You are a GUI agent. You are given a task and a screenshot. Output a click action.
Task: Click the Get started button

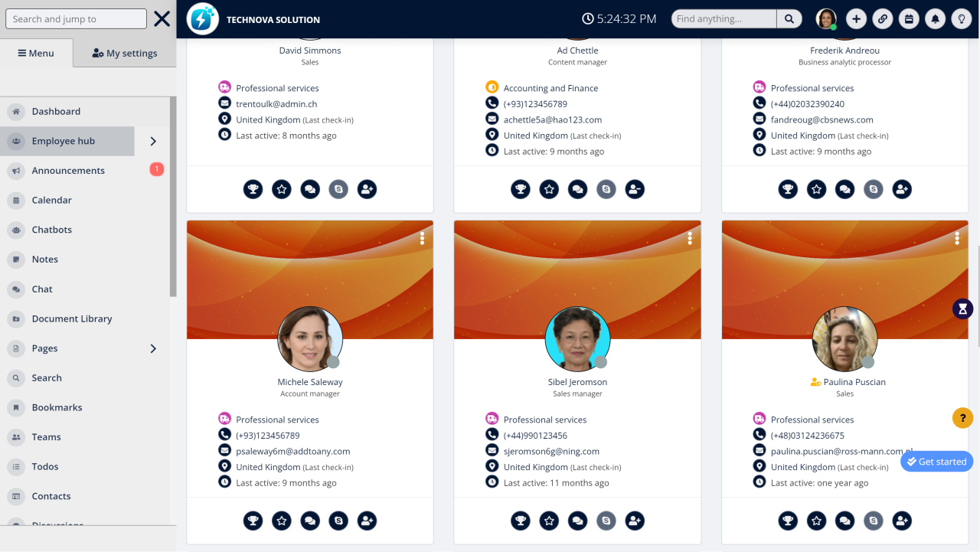click(936, 461)
